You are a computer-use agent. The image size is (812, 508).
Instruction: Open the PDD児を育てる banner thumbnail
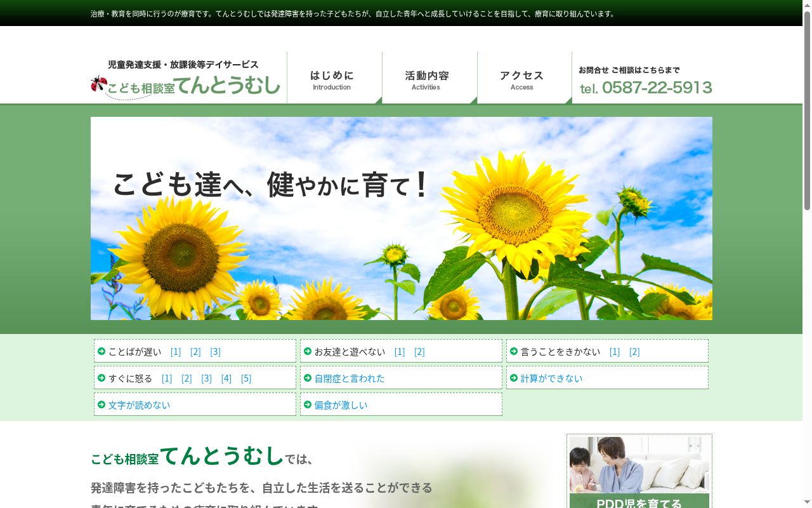tap(639, 472)
